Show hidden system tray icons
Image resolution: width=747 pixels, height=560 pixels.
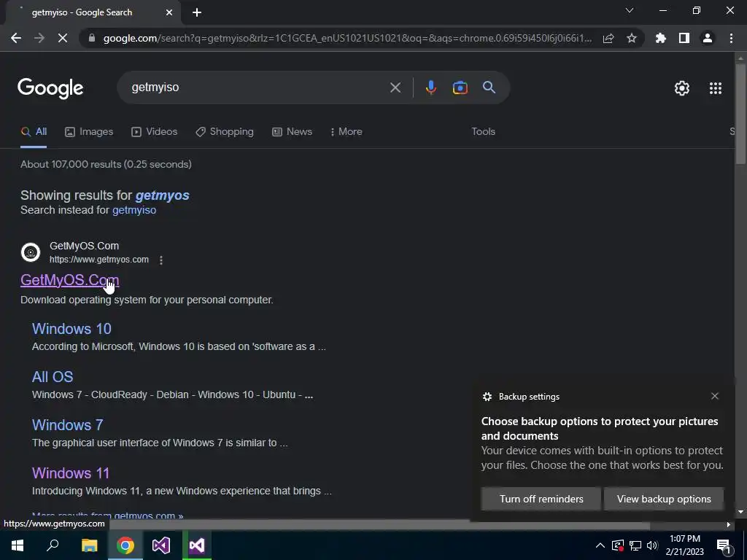pyautogui.click(x=600, y=545)
